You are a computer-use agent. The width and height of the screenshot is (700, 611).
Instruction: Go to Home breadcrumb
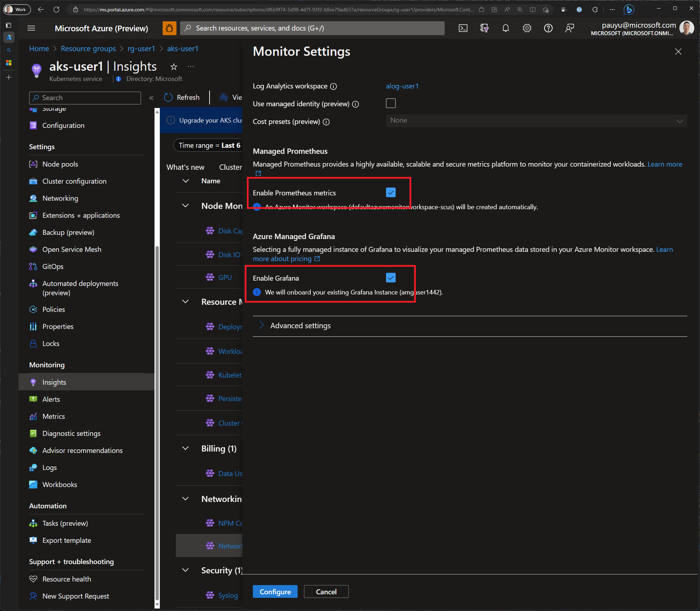[39, 49]
